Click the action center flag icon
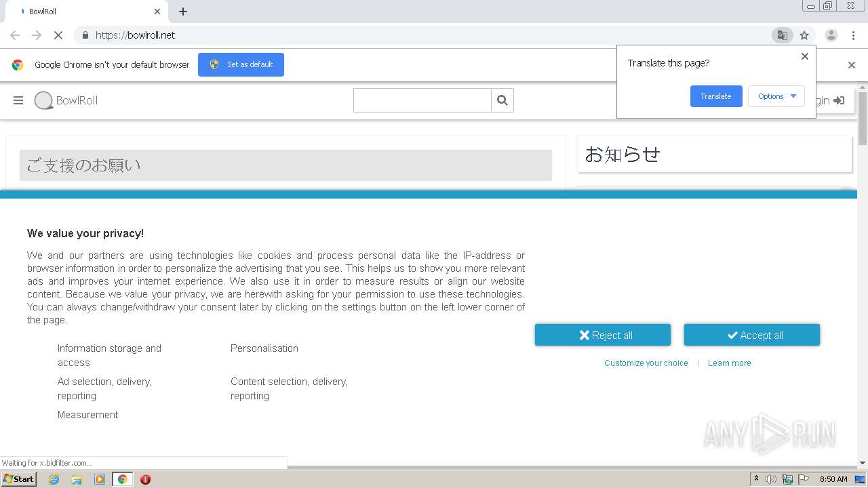The height and width of the screenshot is (488, 868). pyautogui.click(x=804, y=479)
